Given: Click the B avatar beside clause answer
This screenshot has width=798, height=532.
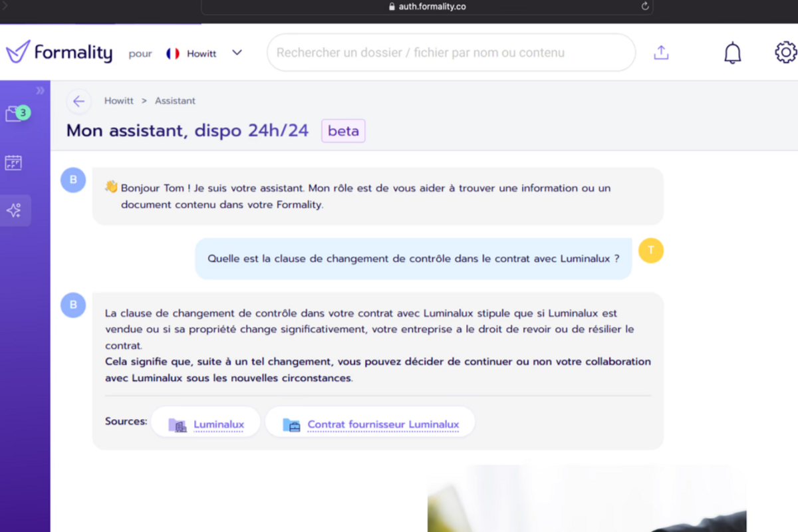Looking at the screenshot, I should (73, 305).
